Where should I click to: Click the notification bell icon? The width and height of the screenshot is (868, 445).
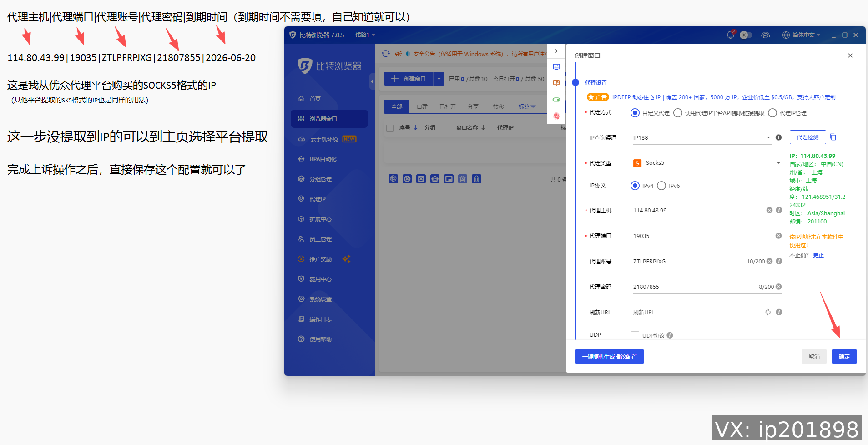730,35
